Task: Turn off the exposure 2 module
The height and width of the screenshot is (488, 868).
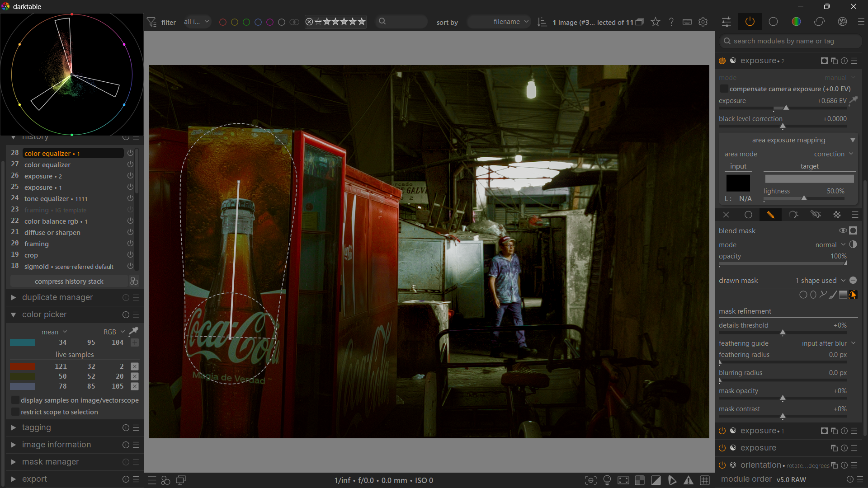Action: (x=722, y=61)
